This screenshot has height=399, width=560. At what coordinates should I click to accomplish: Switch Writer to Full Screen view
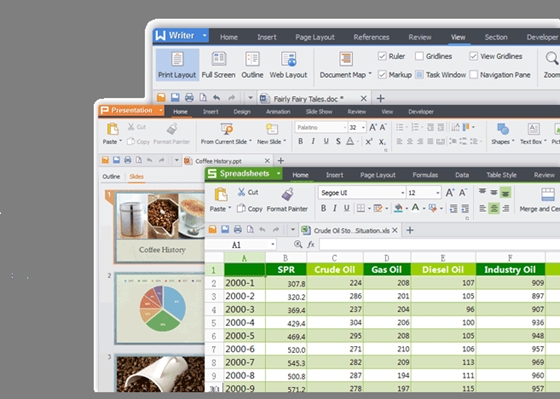coord(218,65)
